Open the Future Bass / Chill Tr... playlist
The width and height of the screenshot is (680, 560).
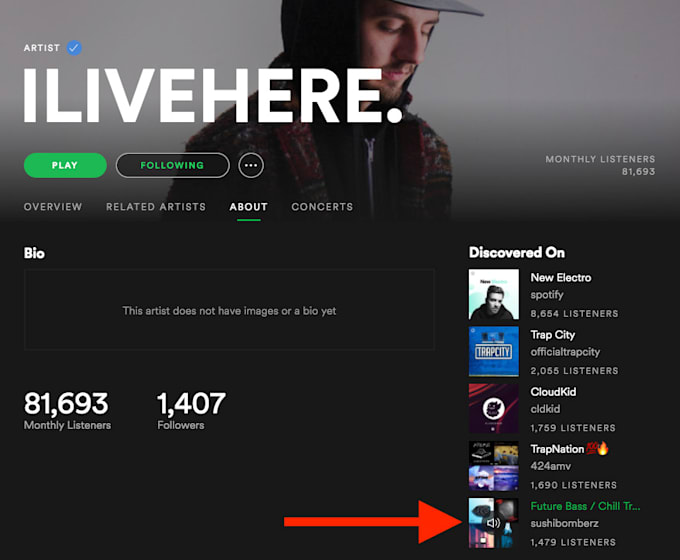pos(585,506)
